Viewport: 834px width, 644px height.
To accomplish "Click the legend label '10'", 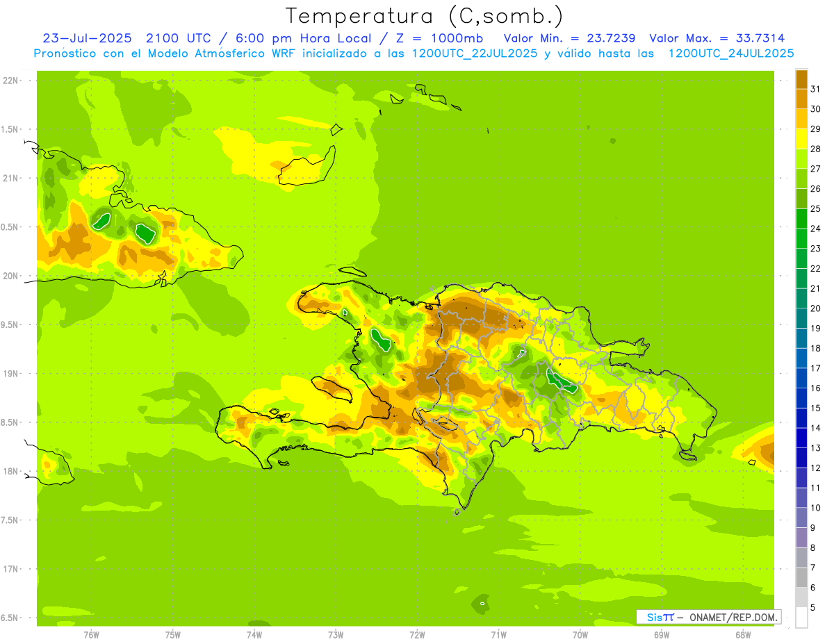I will point(816,508).
